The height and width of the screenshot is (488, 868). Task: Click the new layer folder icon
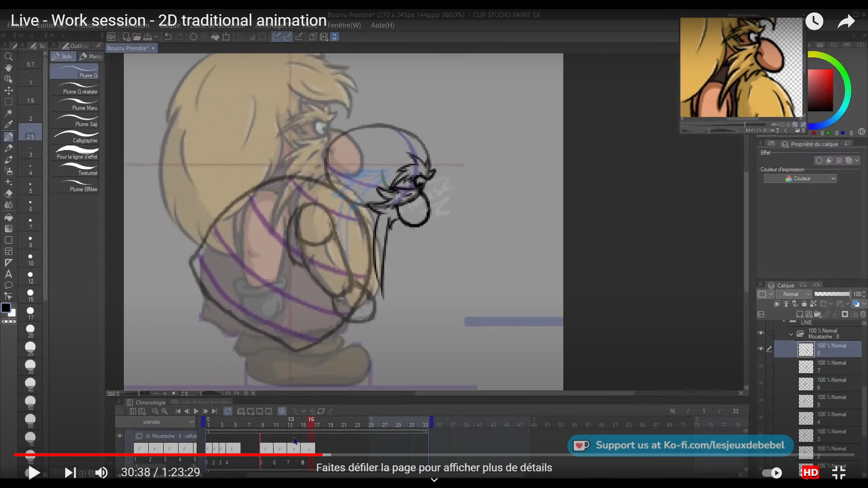tap(817, 314)
